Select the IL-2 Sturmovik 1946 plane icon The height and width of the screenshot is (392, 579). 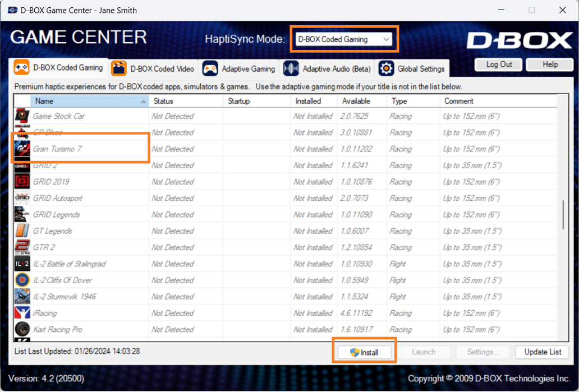[22, 297]
